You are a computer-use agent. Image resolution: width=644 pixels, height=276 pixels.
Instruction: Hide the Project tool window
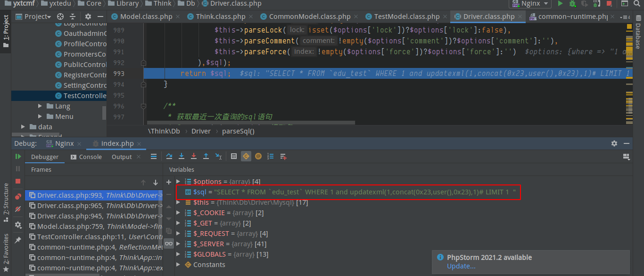100,17
